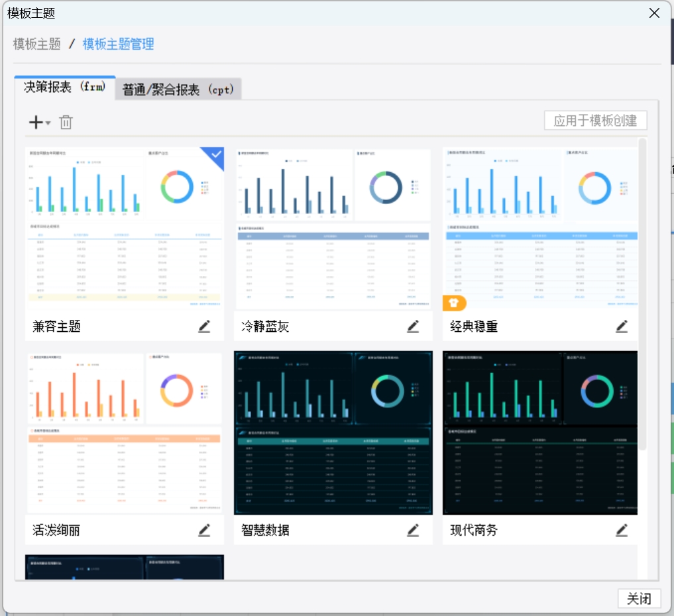The height and width of the screenshot is (616, 674).
Task: Click the 智慧数据 theme name label
Action: [x=265, y=530]
